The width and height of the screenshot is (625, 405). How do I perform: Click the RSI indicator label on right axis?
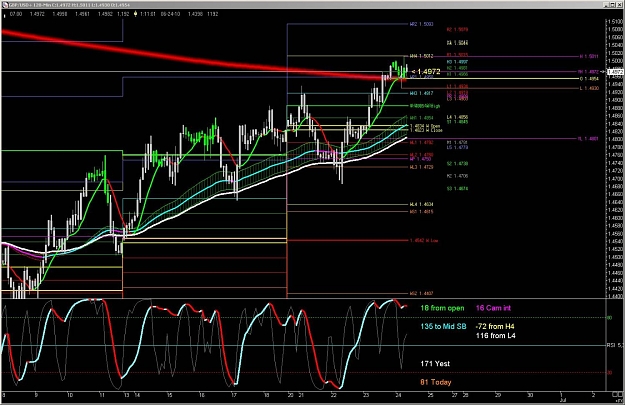(x=614, y=345)
